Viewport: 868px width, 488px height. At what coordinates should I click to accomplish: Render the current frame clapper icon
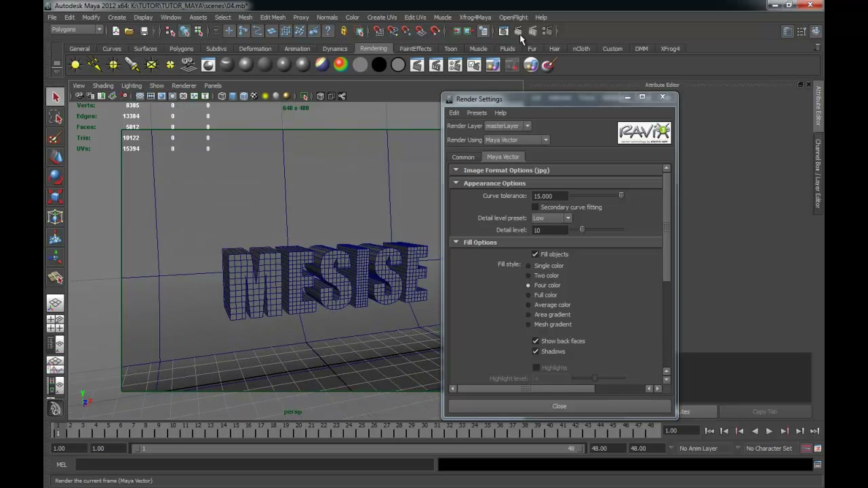[518, 30]
